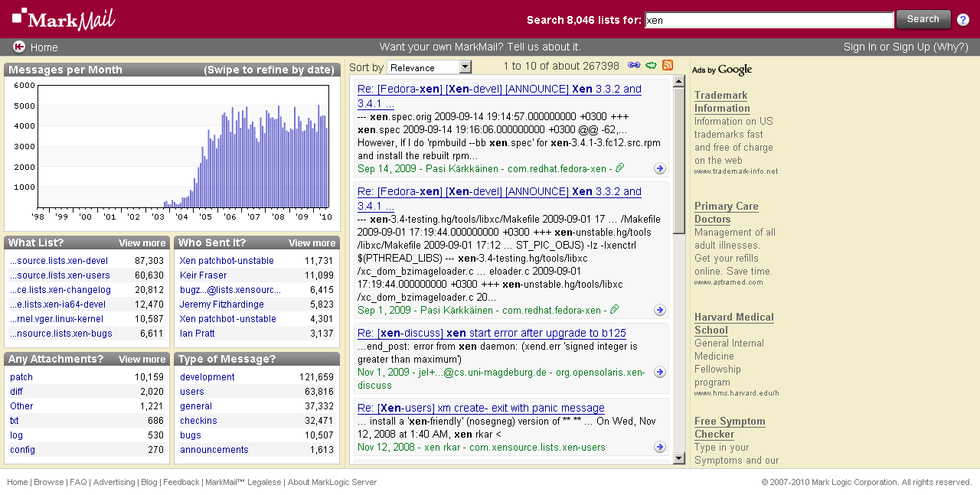Open the orange RSS feed icon
Screen dimensions: 980x495
(x=668, y=66)
